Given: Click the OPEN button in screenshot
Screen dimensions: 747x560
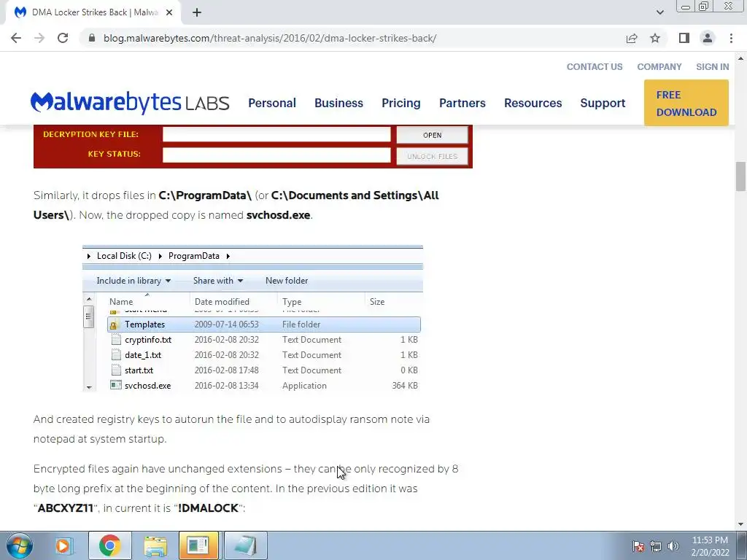Looking at the screenshot, I should click(x=432, y=135).
